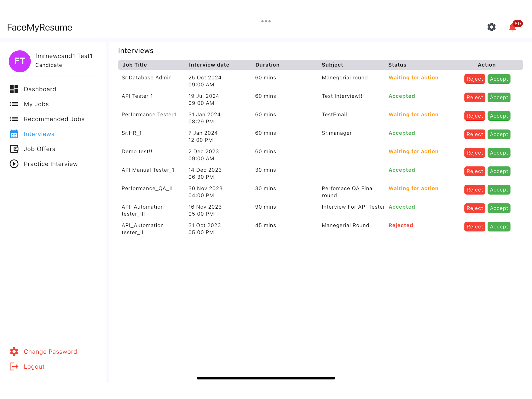The image size is (532, 399).
Task: Click the Logout arrow icon
Action: click(14, 366)
